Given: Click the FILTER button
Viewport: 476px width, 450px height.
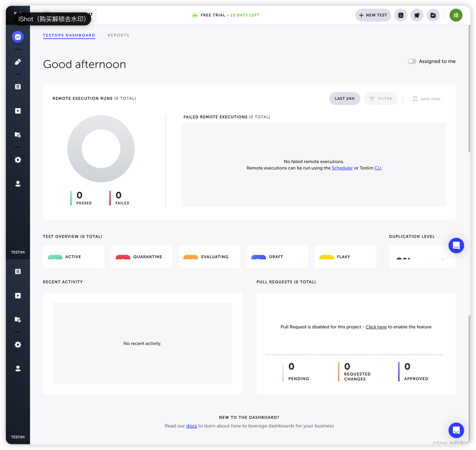Looking at the screenshot, I should 380,98.
